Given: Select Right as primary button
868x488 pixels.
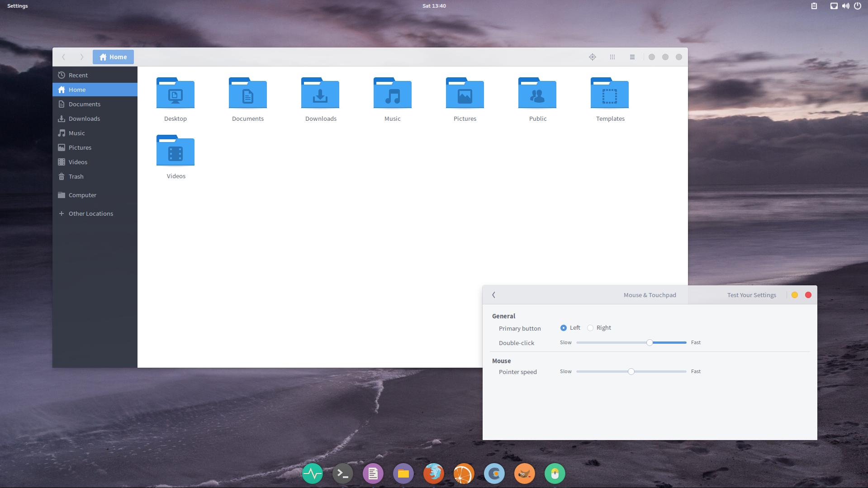Looking at the screenshot, I should click(x=590, y=328).
